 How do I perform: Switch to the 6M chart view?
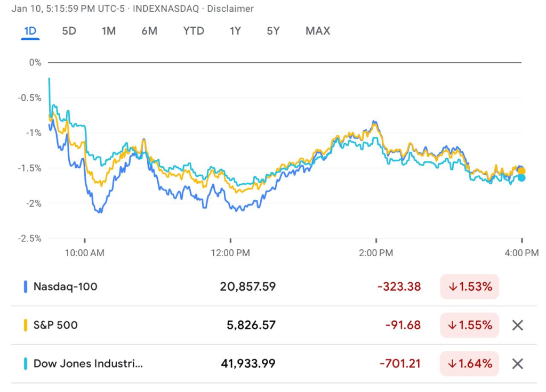[x=149, y=31]
